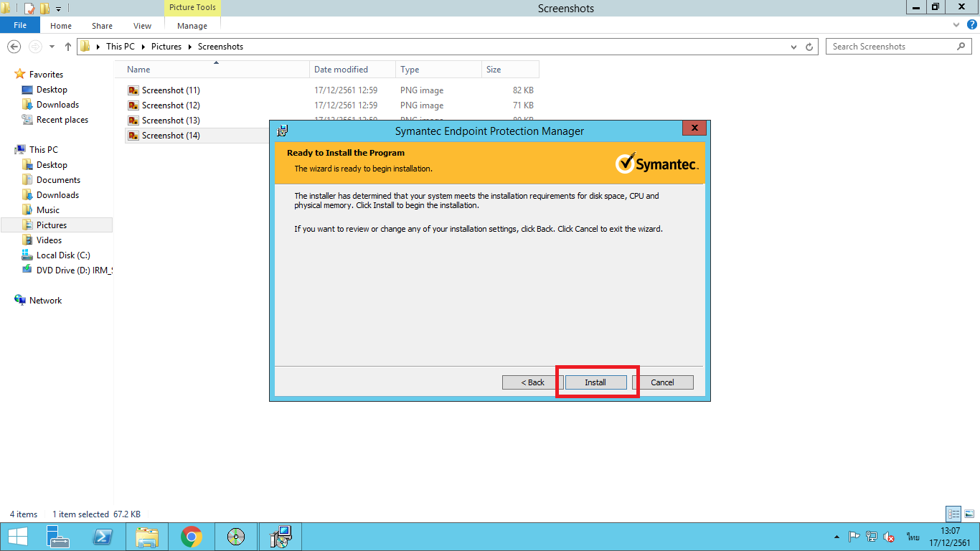The width and height of the screenshot is (980, 551).
Task: Select the Screenshot (12) file
Action: tap(171, 105)
